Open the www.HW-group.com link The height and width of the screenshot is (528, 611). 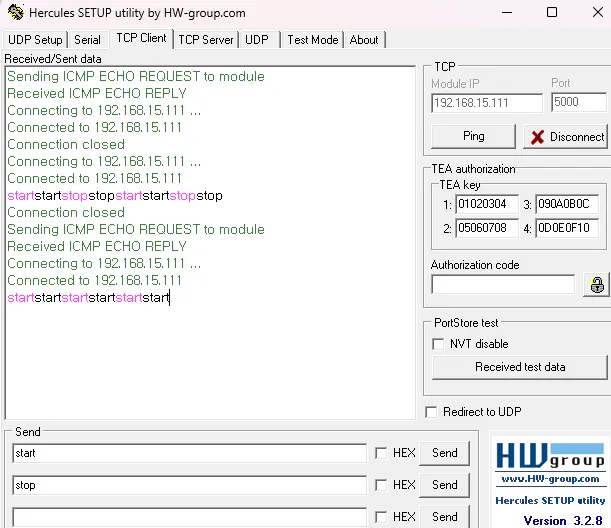[550, 479]
